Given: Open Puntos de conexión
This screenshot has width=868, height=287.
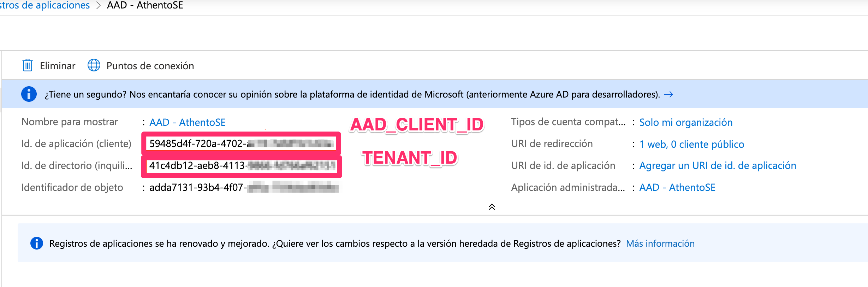Looking at the screenshot, I should pyautogui.click(x=150, y=66).
